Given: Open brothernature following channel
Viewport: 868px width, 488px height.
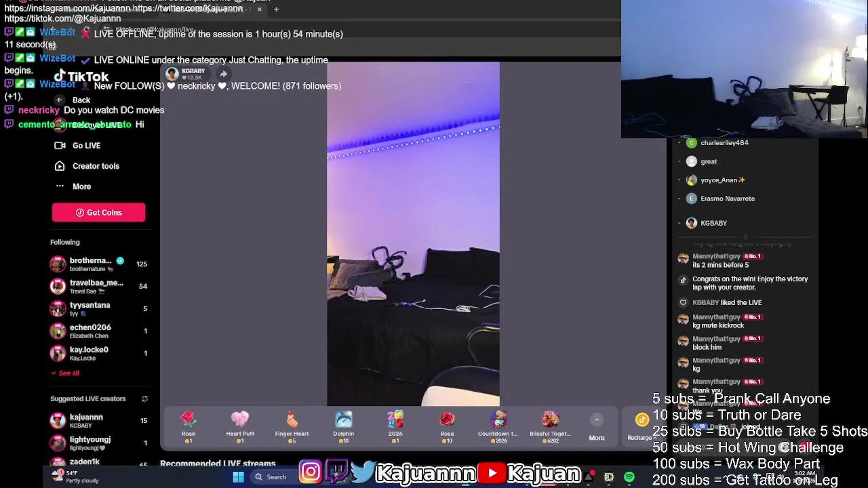Looking at the screenshot, I should click(98, 264).
